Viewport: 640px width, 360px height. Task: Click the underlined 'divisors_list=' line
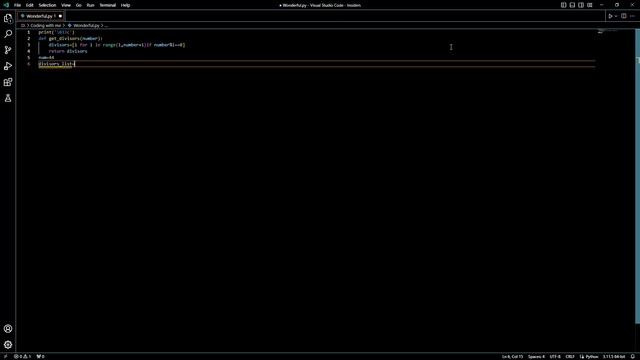(57, 64)
